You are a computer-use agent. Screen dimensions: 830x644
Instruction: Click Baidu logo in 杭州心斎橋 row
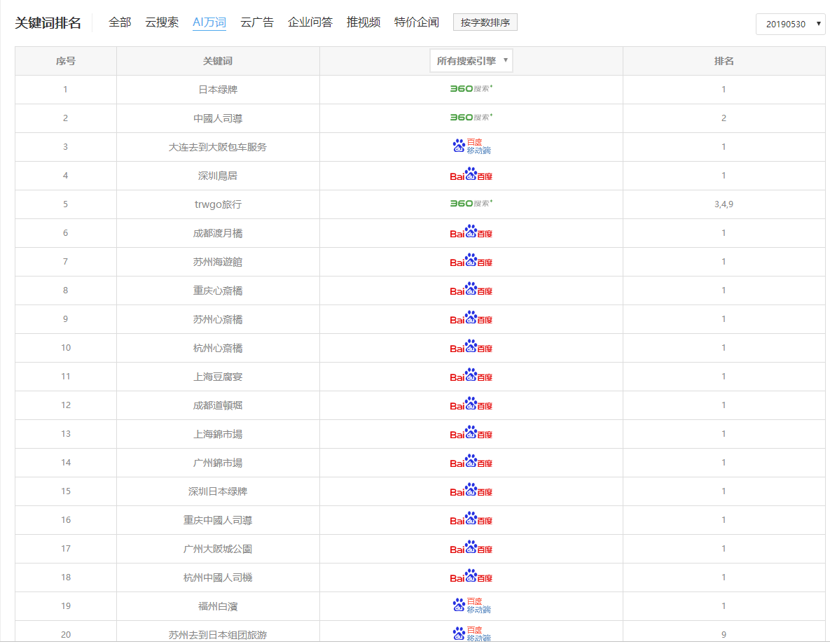point(471,347)
